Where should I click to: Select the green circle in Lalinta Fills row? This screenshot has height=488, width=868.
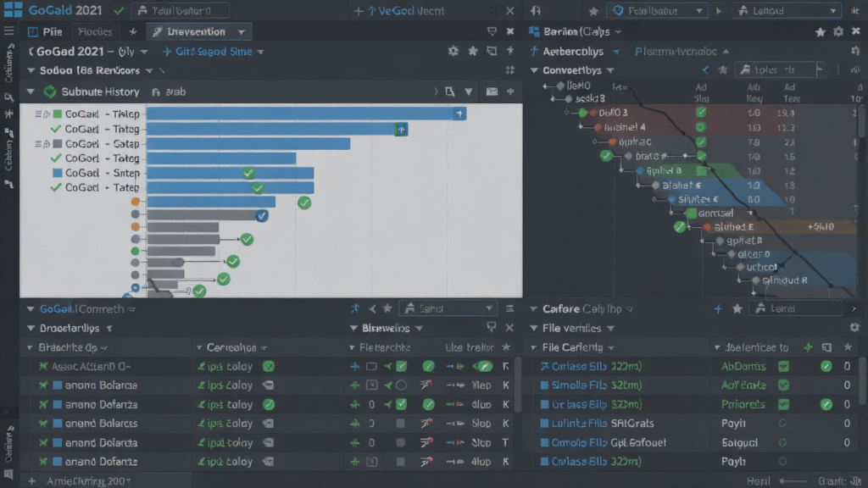click(x=782, y=424)
